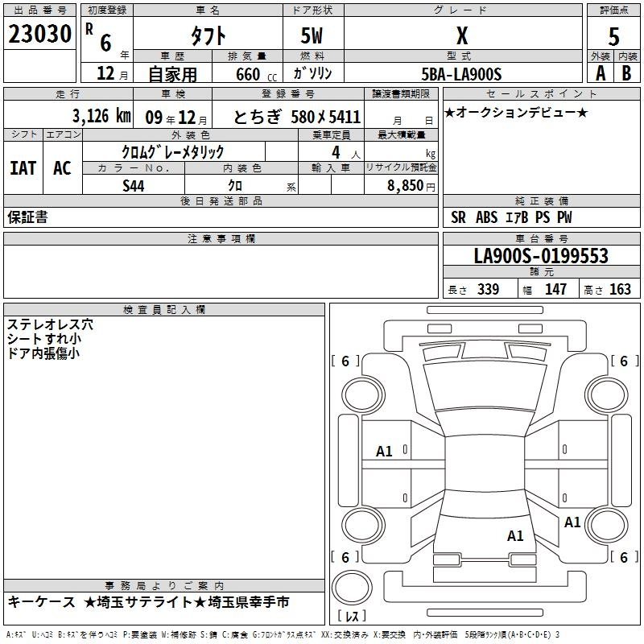Click the 注意事項欄 header
This screenshot has width=644, height=644.
pyautogui.click(x=221, y=238)
